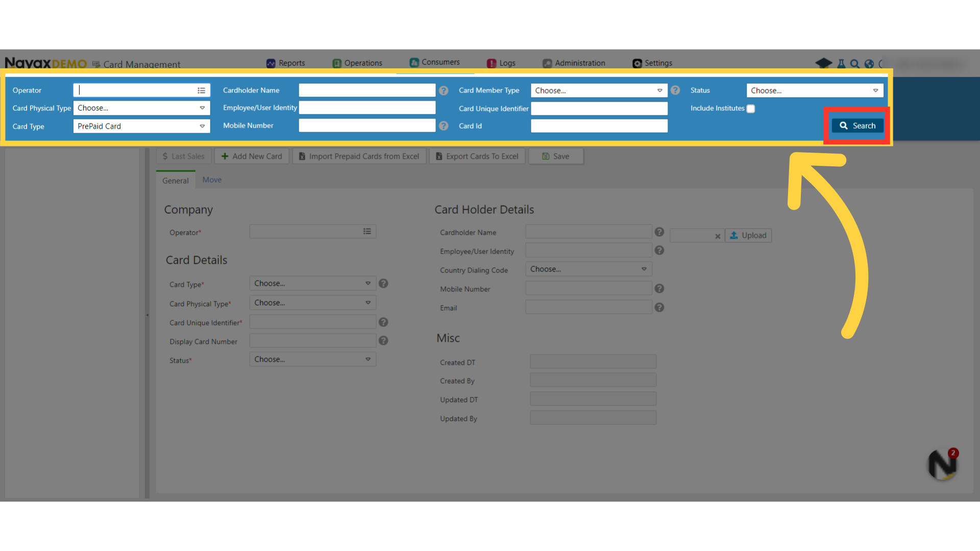Open the Card Type dropdown showing PrePaid Card
The height and width of the screenshot is (551, 980).
point(141,126)
